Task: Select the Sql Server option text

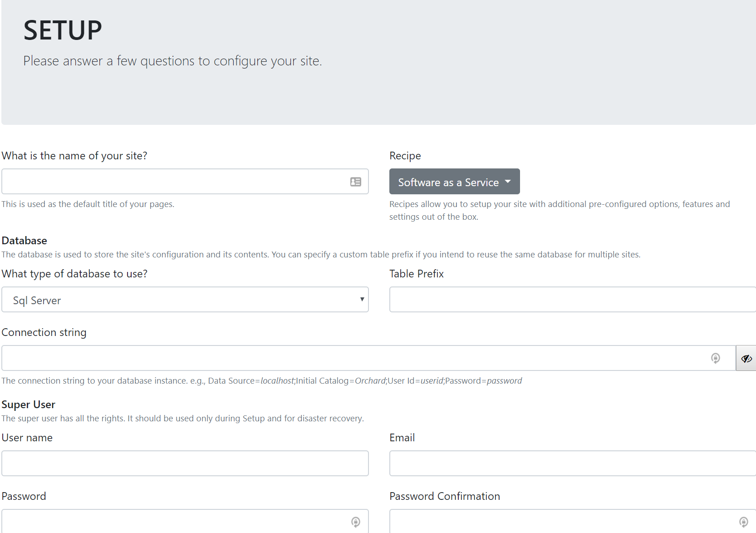Action: [x=37, y=300]
